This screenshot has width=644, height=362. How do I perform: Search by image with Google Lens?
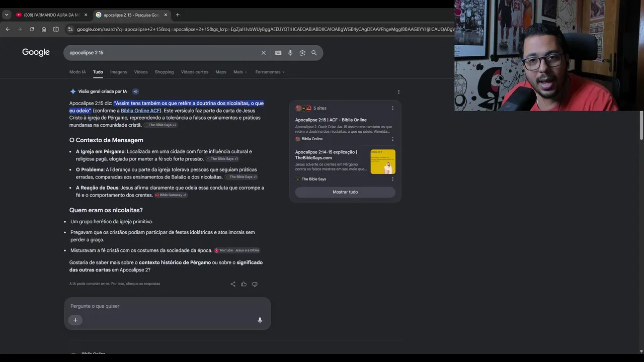click(x=302, y=53)
